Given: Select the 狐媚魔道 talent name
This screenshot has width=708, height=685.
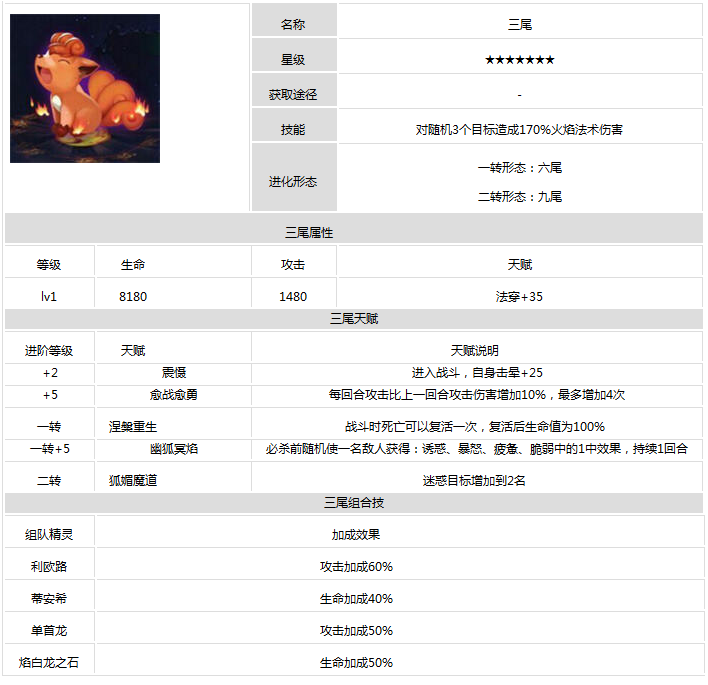Looking at the screenshot, I should [133, 480].
